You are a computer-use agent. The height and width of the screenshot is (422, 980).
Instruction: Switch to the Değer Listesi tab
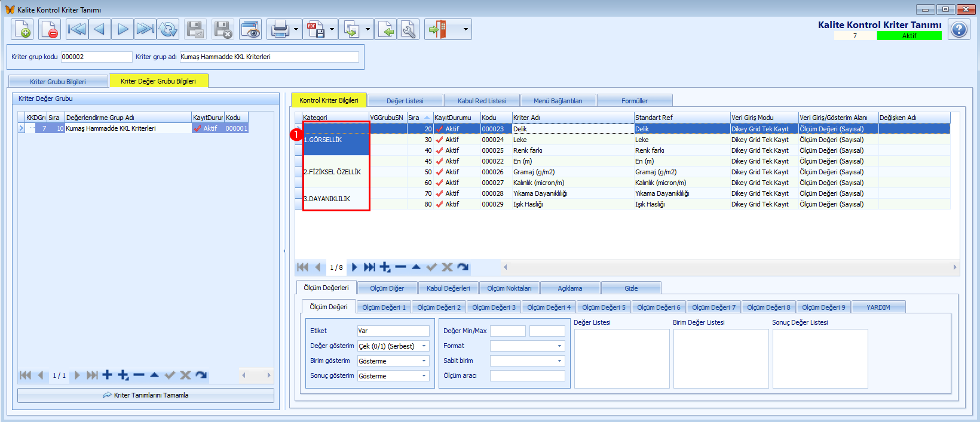point(405,101)
